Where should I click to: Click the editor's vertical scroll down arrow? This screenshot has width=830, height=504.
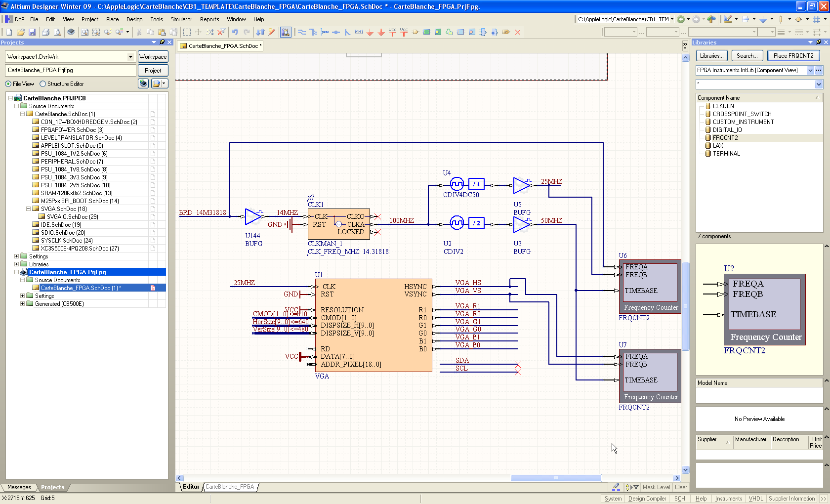pos(685,470)
